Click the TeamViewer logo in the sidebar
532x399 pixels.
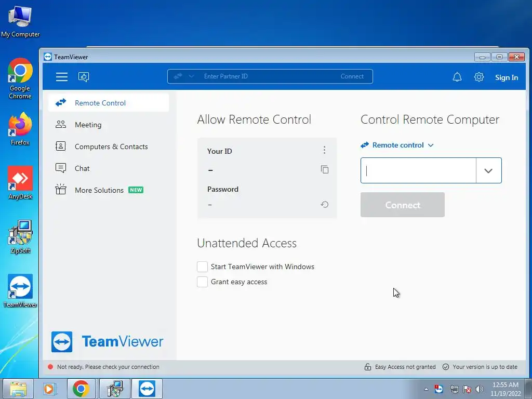point(107,342)
